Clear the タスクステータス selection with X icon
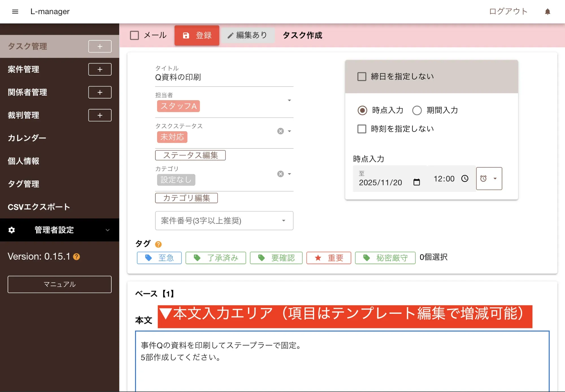 [x=280, y=131]
